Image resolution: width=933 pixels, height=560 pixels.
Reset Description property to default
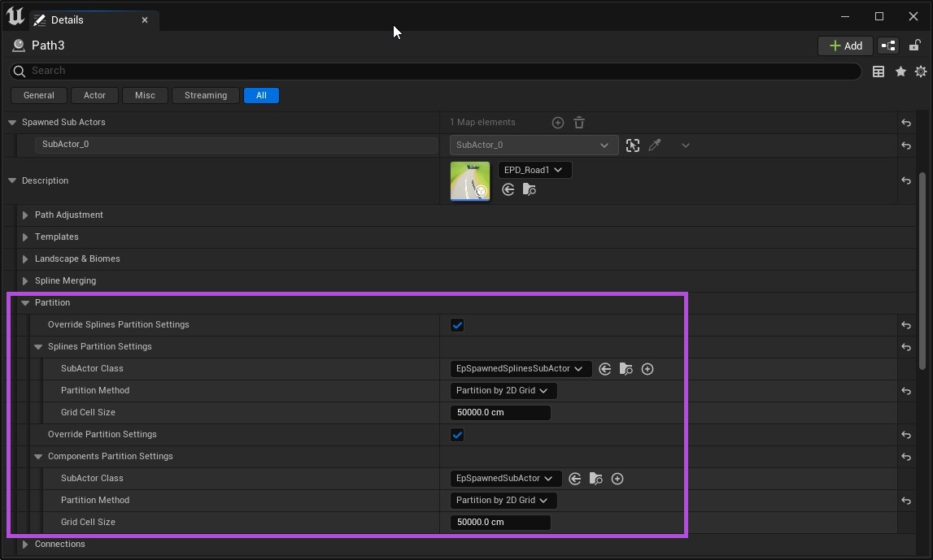[906, 181]
